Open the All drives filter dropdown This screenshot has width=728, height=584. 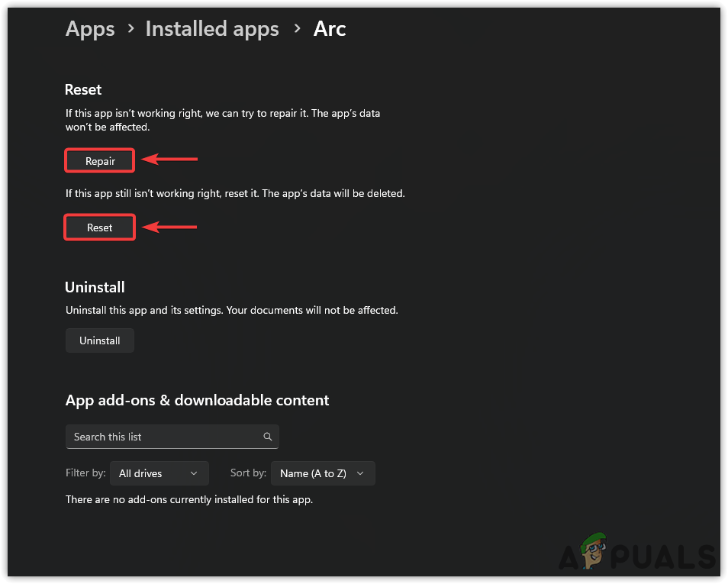[159, 473]
